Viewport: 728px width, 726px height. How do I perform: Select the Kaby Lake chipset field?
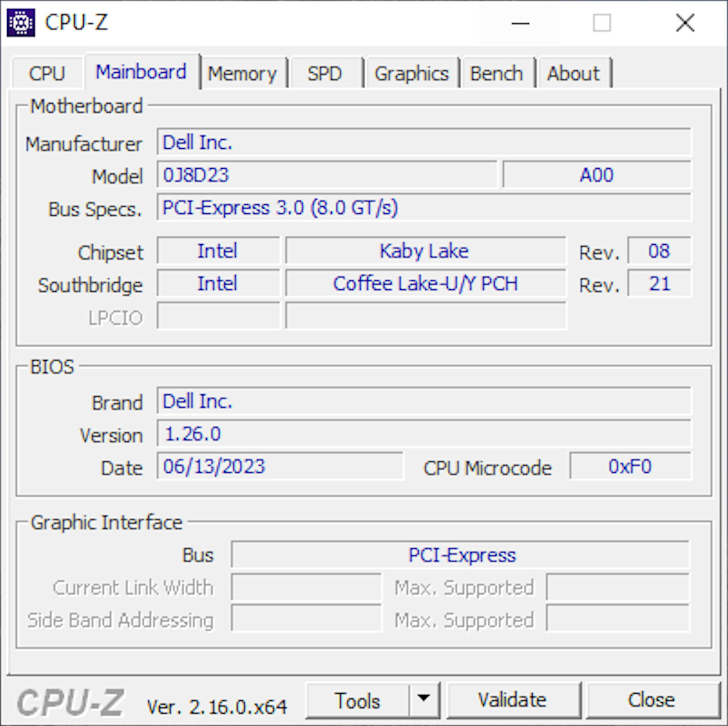tap(425, 251)
